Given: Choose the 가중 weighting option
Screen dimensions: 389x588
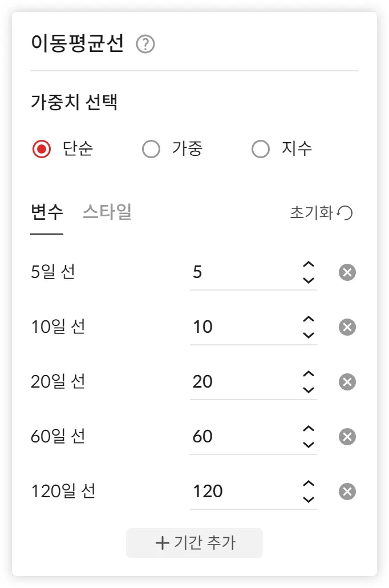Looking at the screenshot, I should pos(151,150).
